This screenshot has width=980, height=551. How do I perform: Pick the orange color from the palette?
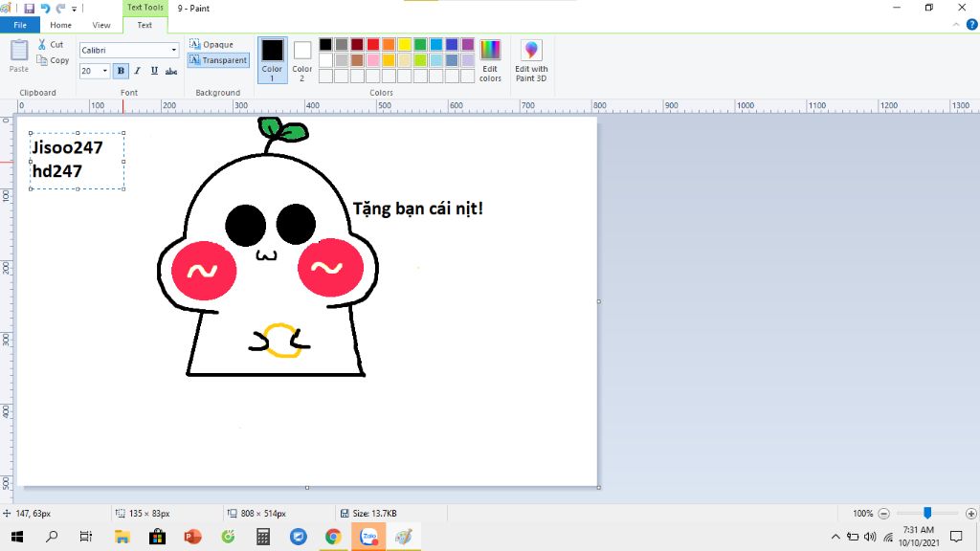389,44
